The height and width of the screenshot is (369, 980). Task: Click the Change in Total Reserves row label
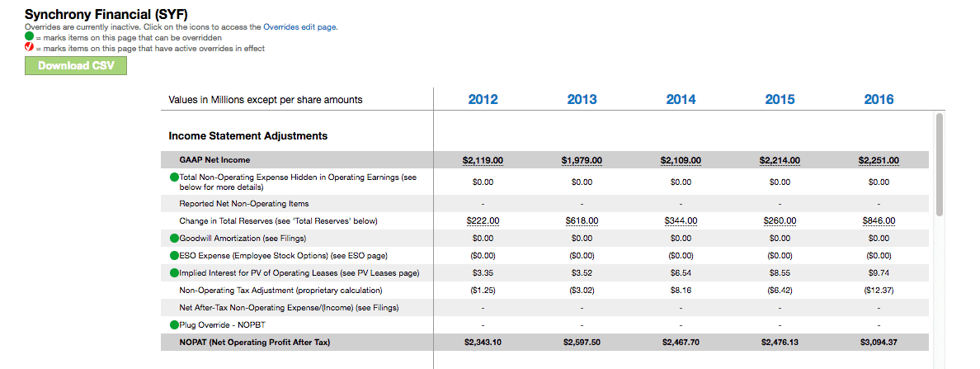pos(278,220)
